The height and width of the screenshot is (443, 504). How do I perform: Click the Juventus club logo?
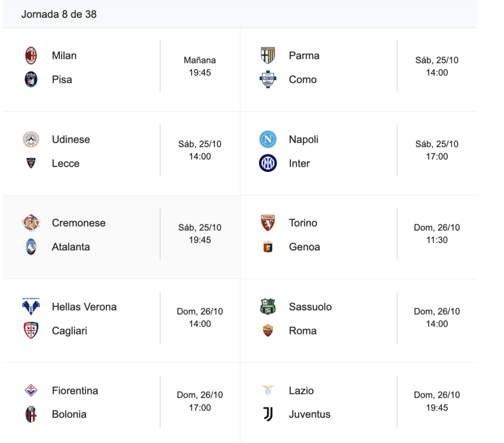268,414
